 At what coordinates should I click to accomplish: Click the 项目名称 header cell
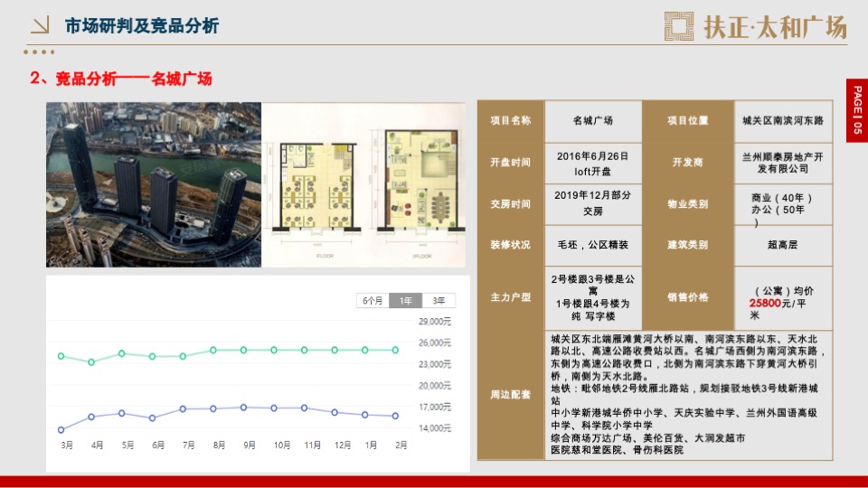coord(510,120)
